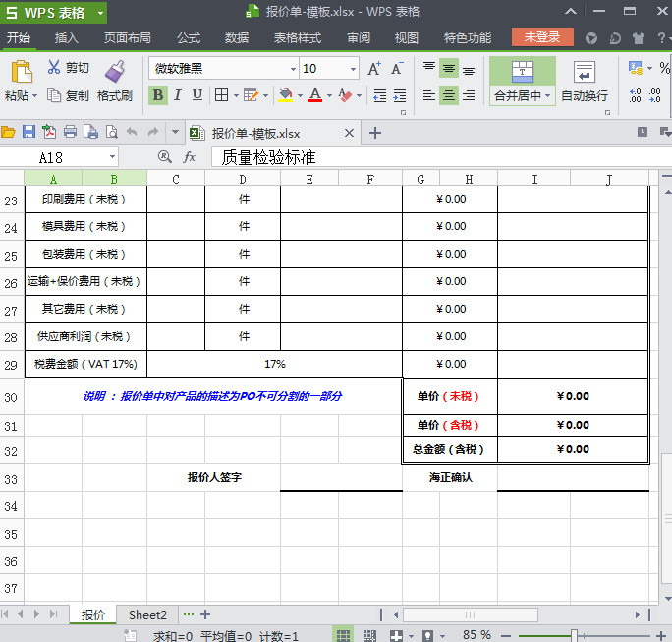This screenshot has width=672, height=642.
Task: Add a new document tab with plus
Action: point(375,133)
